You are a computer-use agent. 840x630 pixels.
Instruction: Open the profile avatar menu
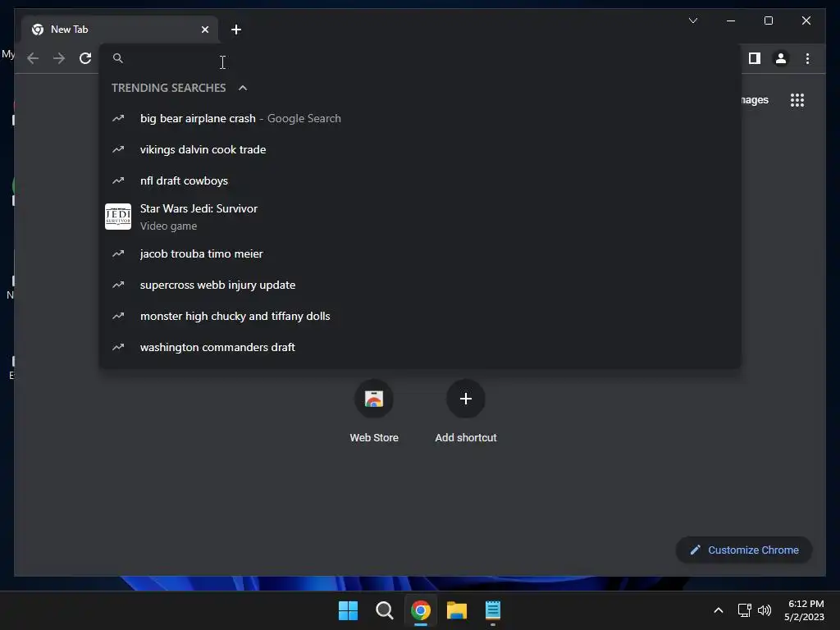(x=781, y=58)
